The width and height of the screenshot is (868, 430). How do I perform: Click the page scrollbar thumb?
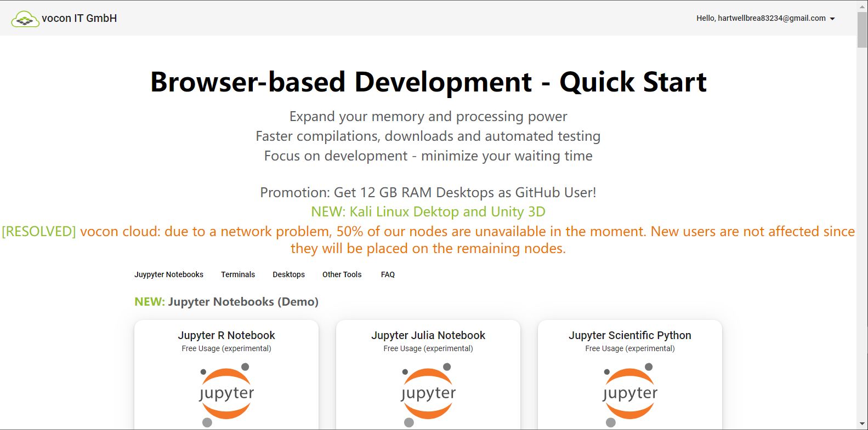(863, 29)
